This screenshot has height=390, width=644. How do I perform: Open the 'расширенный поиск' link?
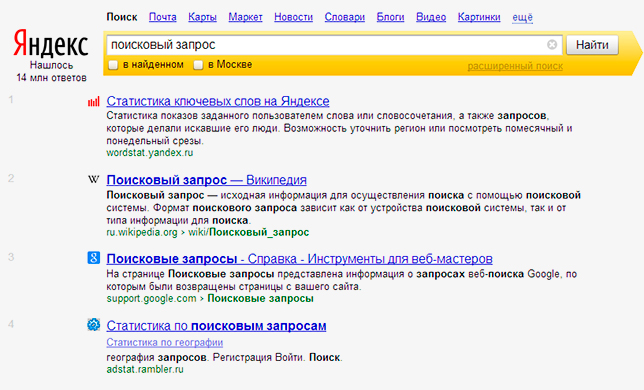click(515, 66)
